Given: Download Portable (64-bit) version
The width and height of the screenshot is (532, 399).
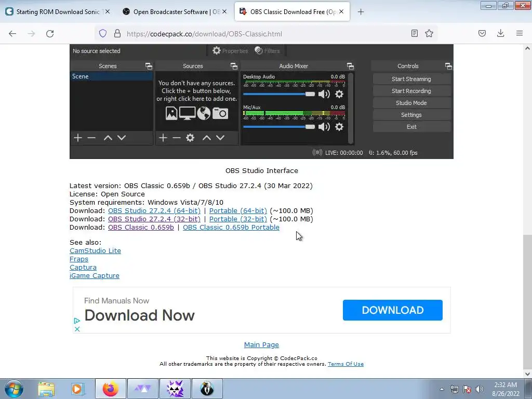Looking at the screenshot, I should click(238, 211).
